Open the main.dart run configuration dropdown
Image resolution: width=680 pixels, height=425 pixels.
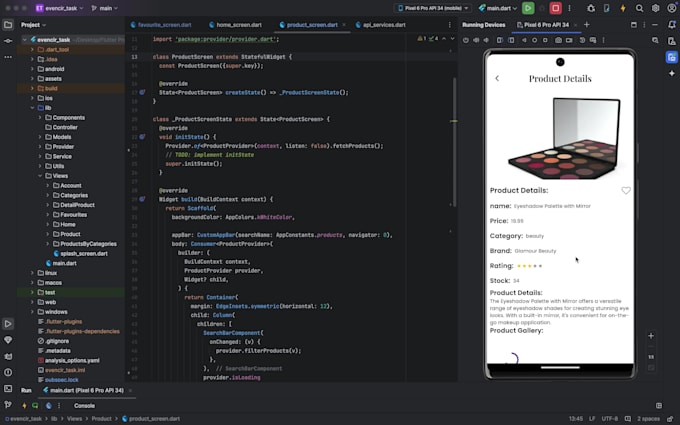497,8
